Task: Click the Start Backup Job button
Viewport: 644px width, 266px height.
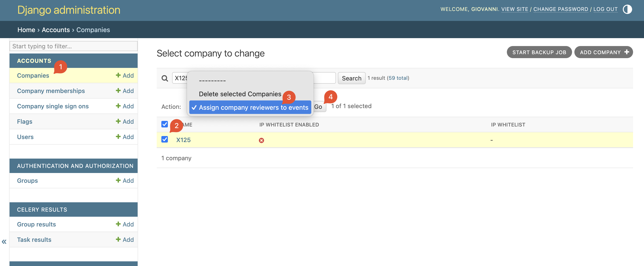Action: tap(539, 52)
